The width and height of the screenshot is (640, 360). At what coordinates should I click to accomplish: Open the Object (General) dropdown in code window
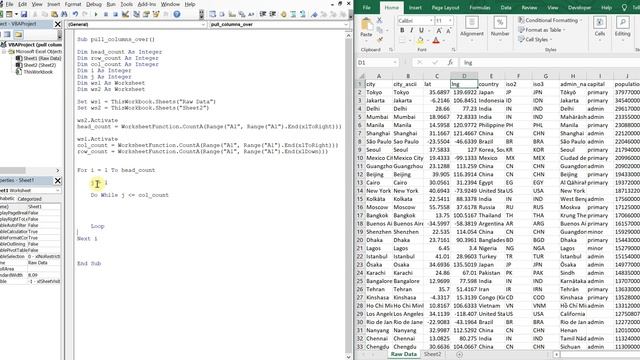tap(203, 24)
